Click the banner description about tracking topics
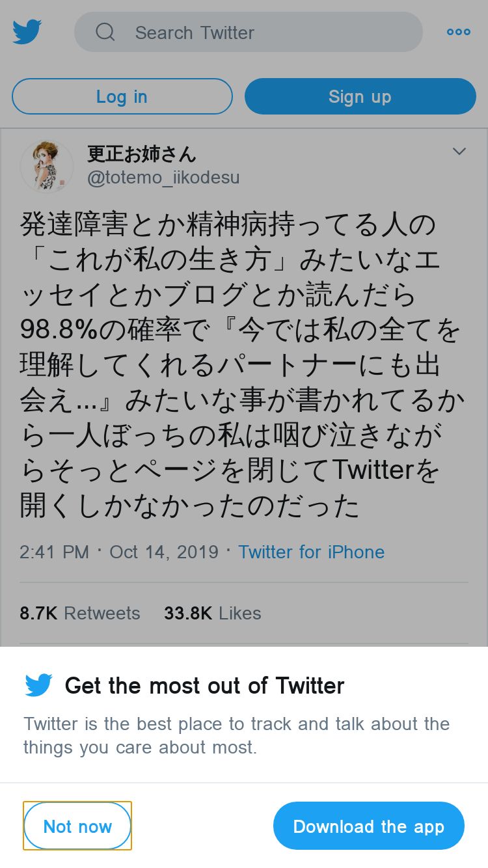This screenshot has height=868, width=488. pos(236,735)
